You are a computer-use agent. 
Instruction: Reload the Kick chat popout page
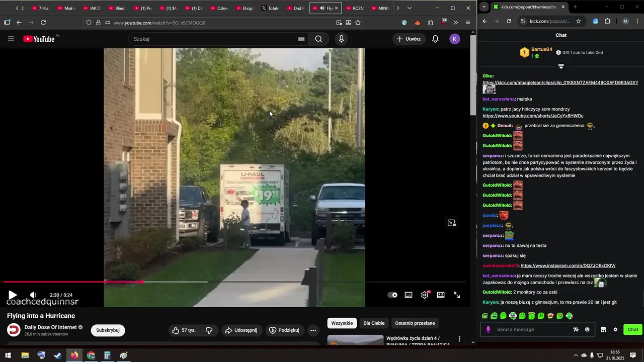click(509, 21)
